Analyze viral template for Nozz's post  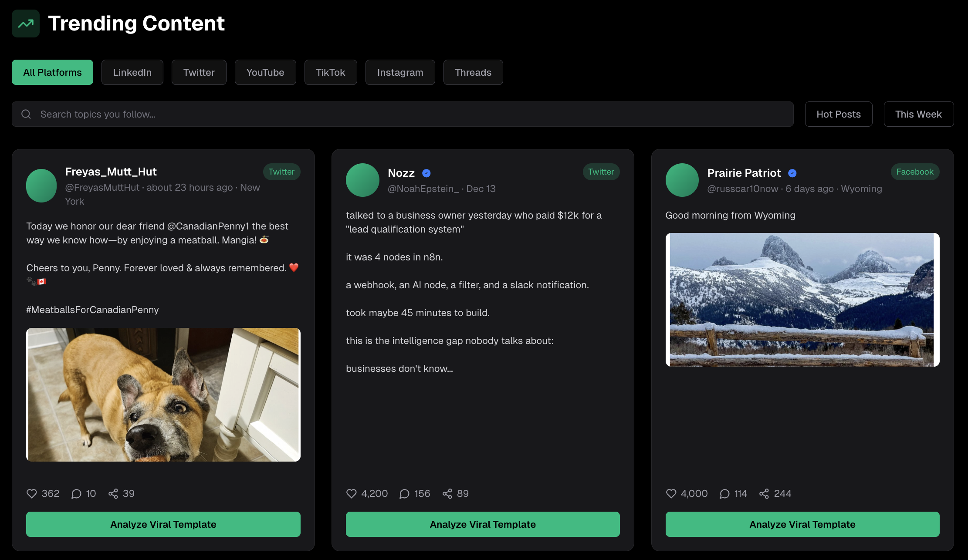pyautogui.click(x=483, y=524)
